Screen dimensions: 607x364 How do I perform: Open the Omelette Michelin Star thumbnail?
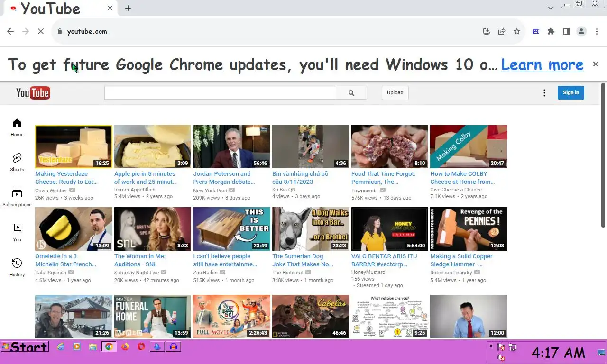click(74, 229)
